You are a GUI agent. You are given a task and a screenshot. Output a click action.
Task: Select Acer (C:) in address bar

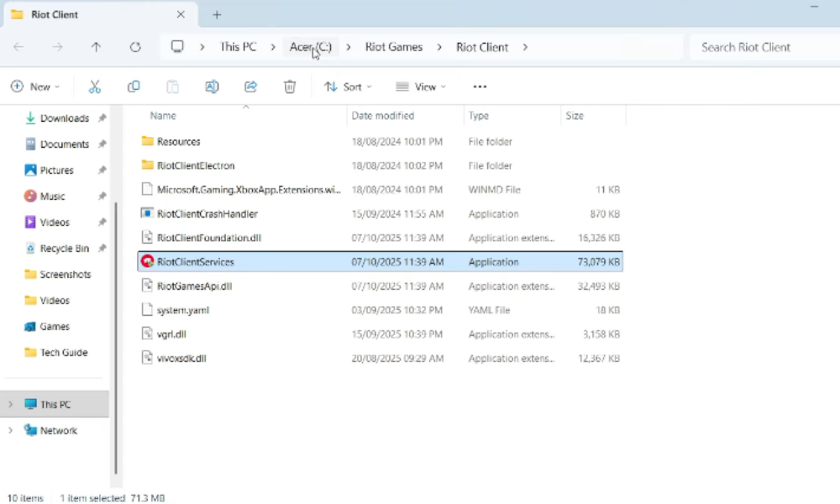311,47
